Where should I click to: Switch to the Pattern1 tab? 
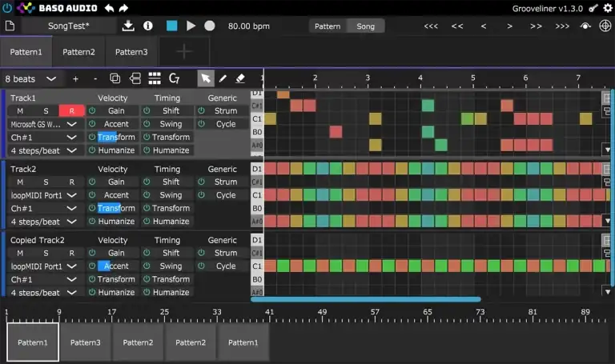click(x=26, y=52)
